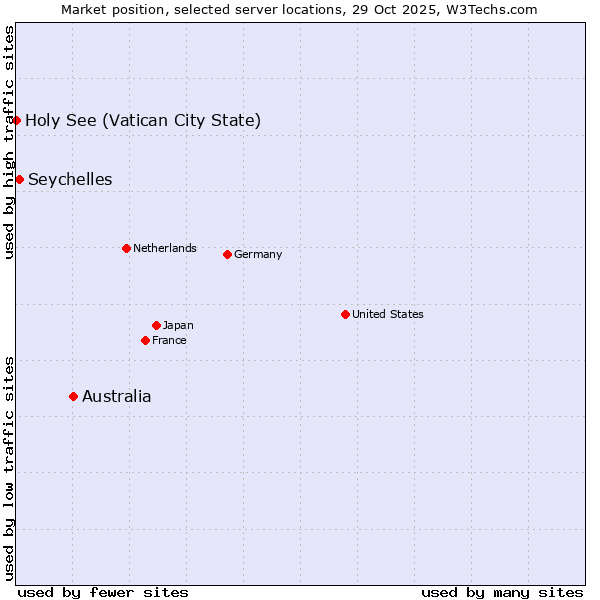Select the Australia red data point
This screenshot has height=600, width=600.
pos(73,396)
